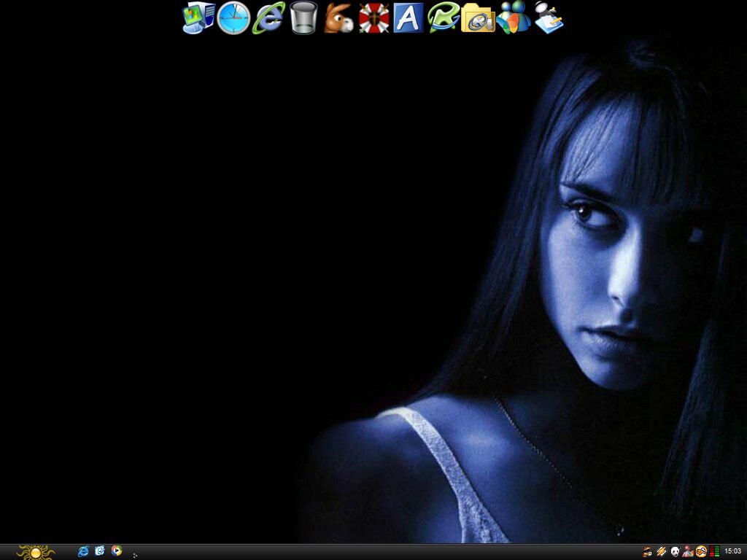
Task: Launch eMule donkey icon in the dock
Action: click(338, 18)
